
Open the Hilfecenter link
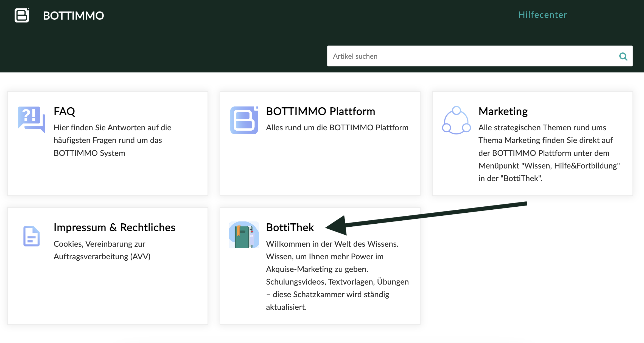click(x=542, y=15)
